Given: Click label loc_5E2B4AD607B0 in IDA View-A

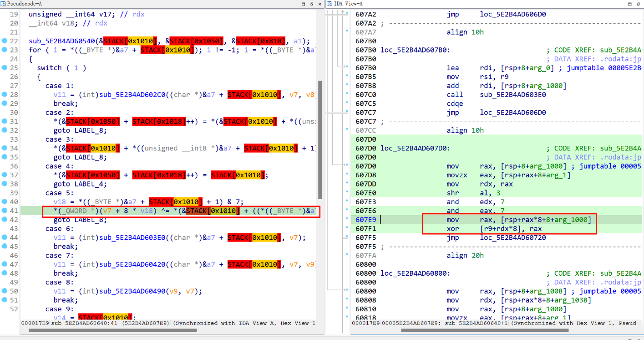Looking at the screenshot, I should [415, 50].
